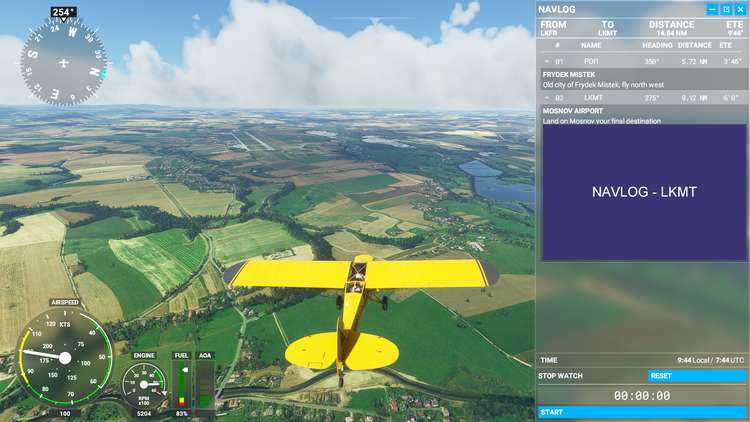Minimize the NAVLOG panel

click(712, 9)
